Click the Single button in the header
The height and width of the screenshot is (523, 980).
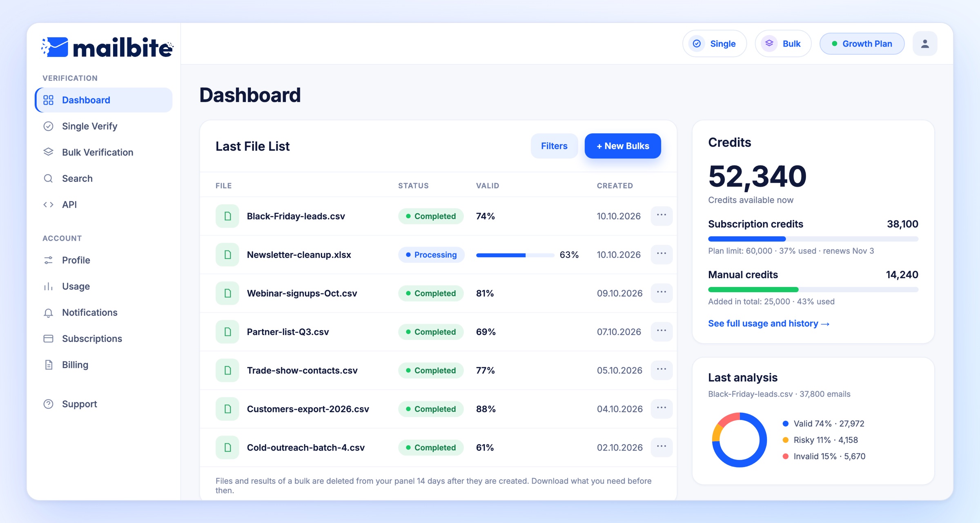pyautogui.click(x=715, y=43)
